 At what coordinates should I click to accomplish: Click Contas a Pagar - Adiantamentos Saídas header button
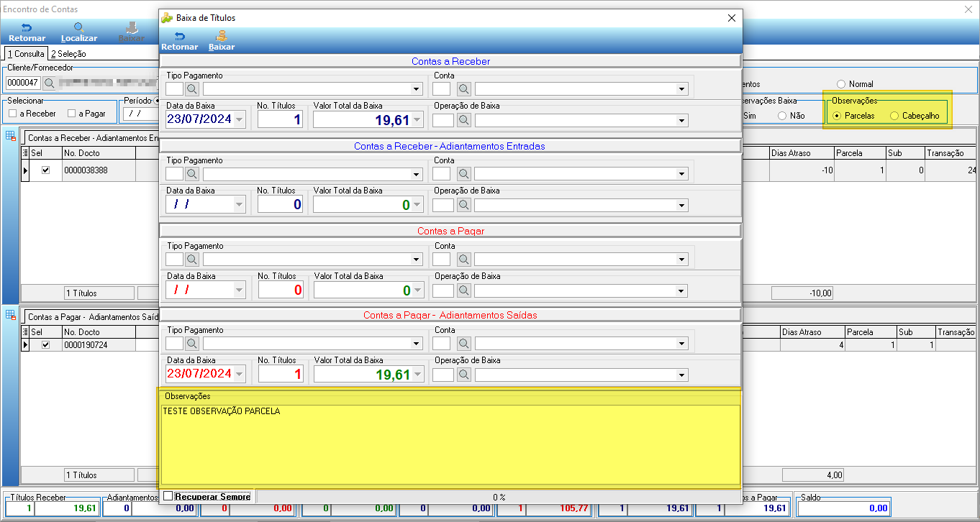[x=450, y=315]
